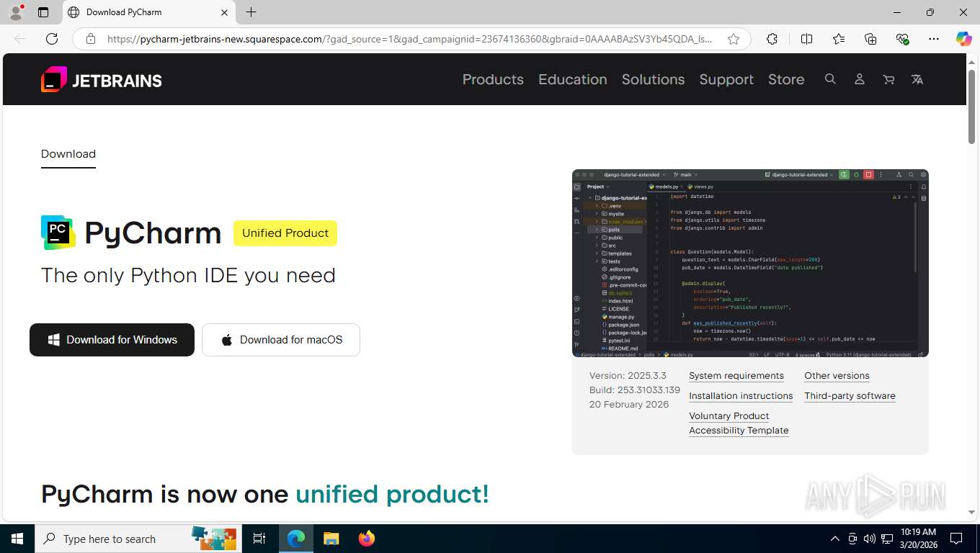Open File Explorer from the taskbar
This screenshot has height=553, width=980.
pyautogui.click(x=331, y=539)
